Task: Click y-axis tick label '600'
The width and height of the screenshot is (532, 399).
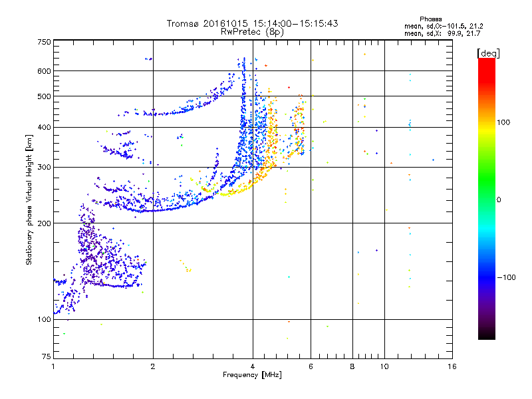Action: tap(44, 71)
